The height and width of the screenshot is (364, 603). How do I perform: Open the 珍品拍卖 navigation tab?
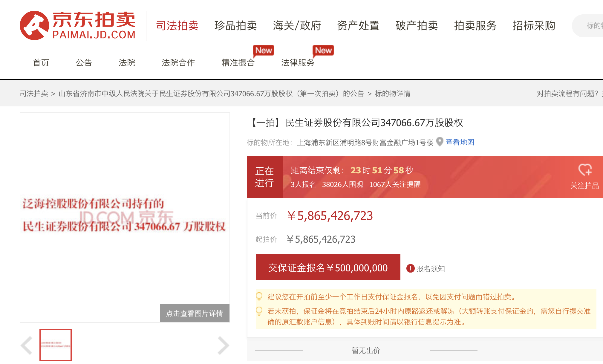point(235,26)
